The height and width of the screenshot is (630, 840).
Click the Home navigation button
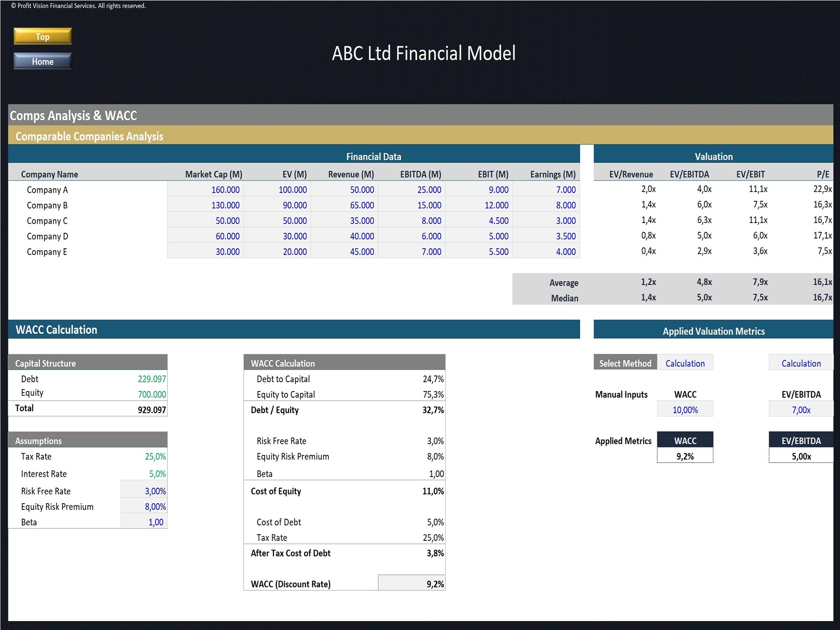(x=42, y=61)
